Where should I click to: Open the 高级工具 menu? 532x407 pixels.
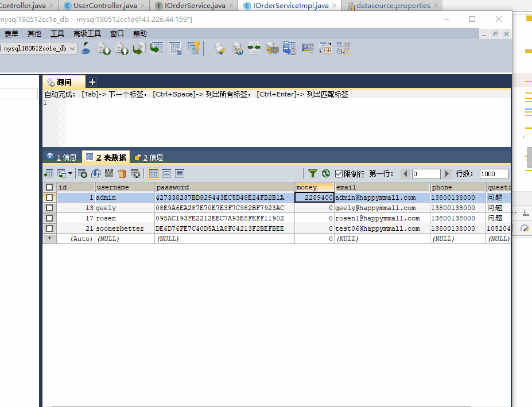pyautogui.click(x=87, y=34)
